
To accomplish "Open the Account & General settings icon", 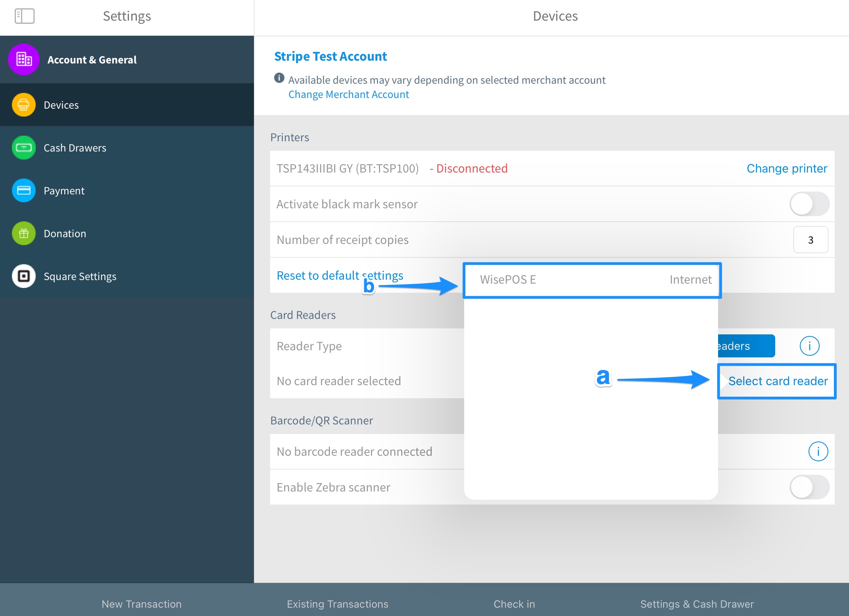I will click(x=23, y=59).
